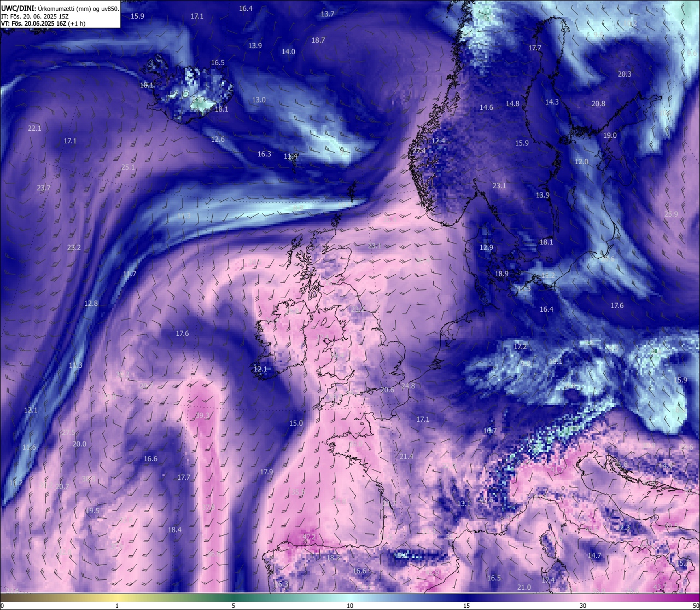The width and height of the screenshot is (700, 610).
Task: Click the 14.8 value label
Action: click(x=512, y=104)
